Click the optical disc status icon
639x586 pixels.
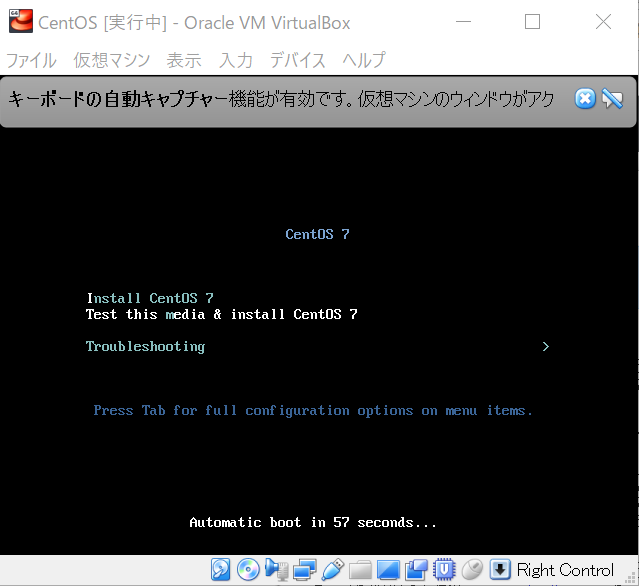tap(248, 569)
